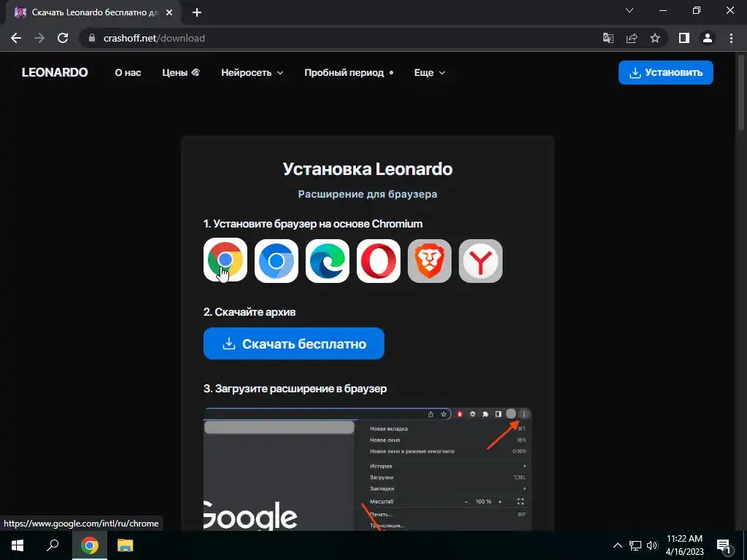Launch File Explorer from the taskbar
The width and height of the screenshot is (747, 560).
click(x=125, y=545)
